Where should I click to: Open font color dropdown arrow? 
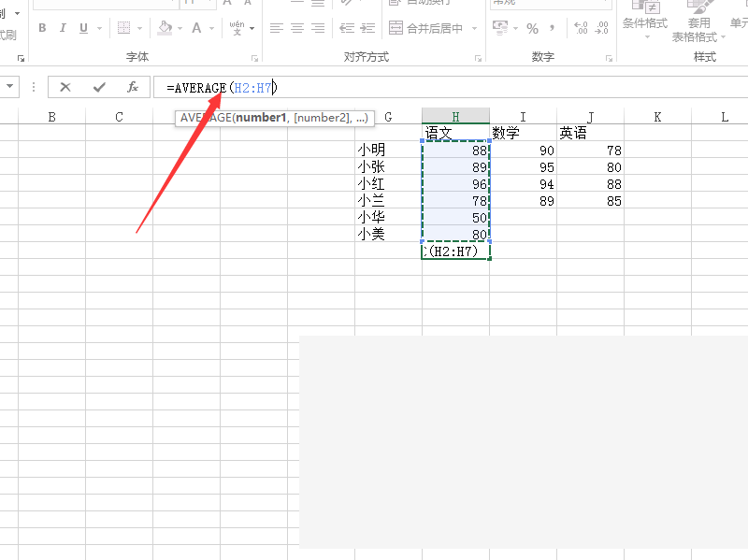point(212,29)
